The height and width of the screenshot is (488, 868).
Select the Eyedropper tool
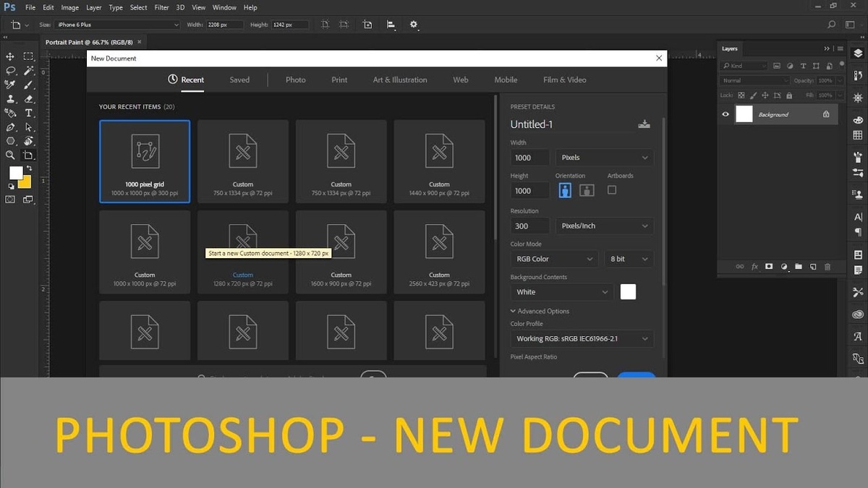coord(10,85)
